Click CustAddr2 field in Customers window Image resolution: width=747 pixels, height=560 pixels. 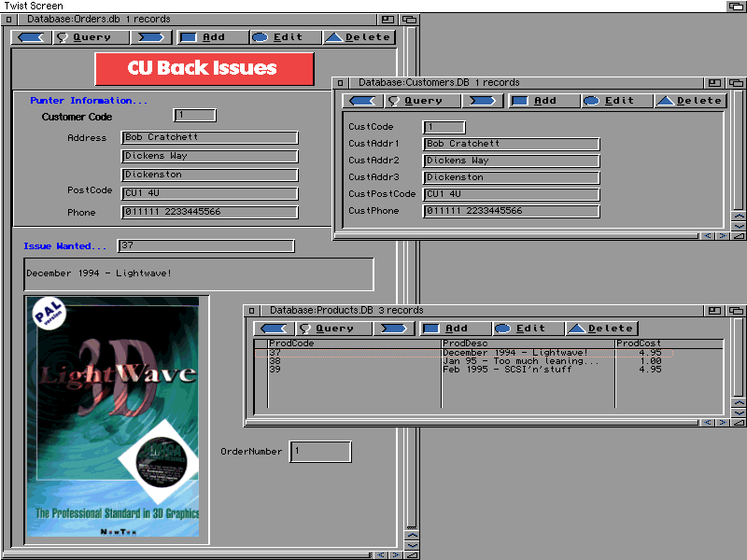(511, 161)
